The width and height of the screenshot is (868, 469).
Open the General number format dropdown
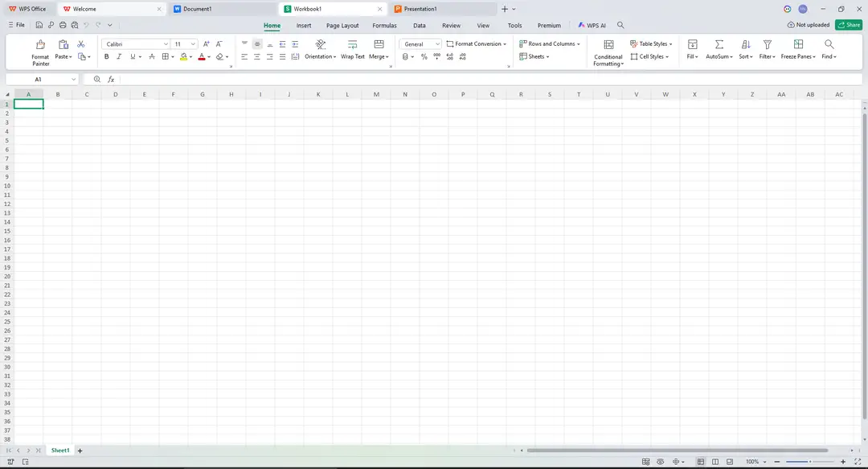(437, 43)
